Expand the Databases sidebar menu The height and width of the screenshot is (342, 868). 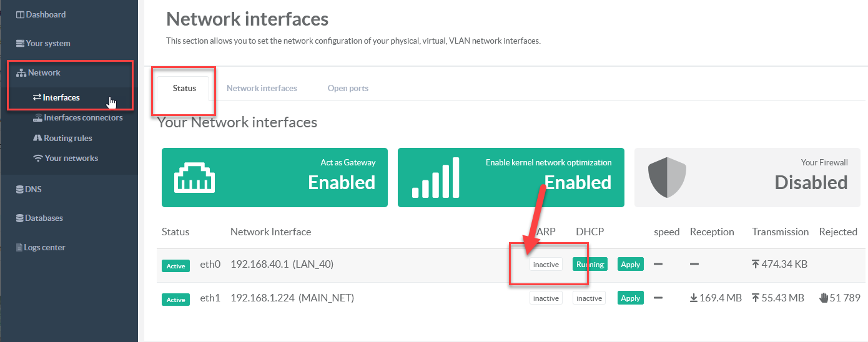pyautogui.click(x=44, y=218)
